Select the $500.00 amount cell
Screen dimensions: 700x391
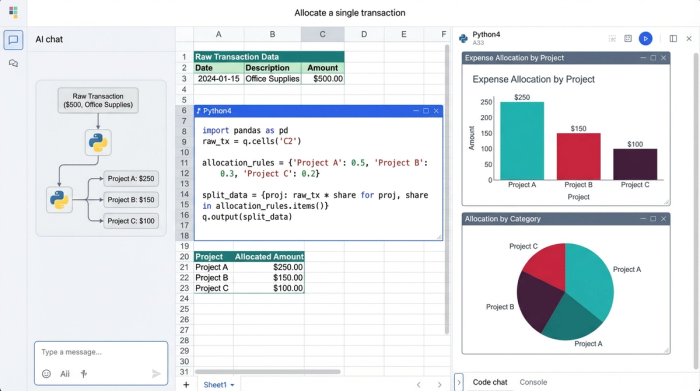point(323,79)
